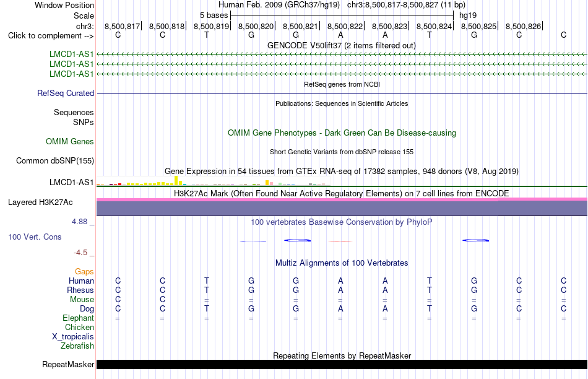Click the orange Gaps label
This screenshot has height=379, width=588.
(x=84, y=271)
